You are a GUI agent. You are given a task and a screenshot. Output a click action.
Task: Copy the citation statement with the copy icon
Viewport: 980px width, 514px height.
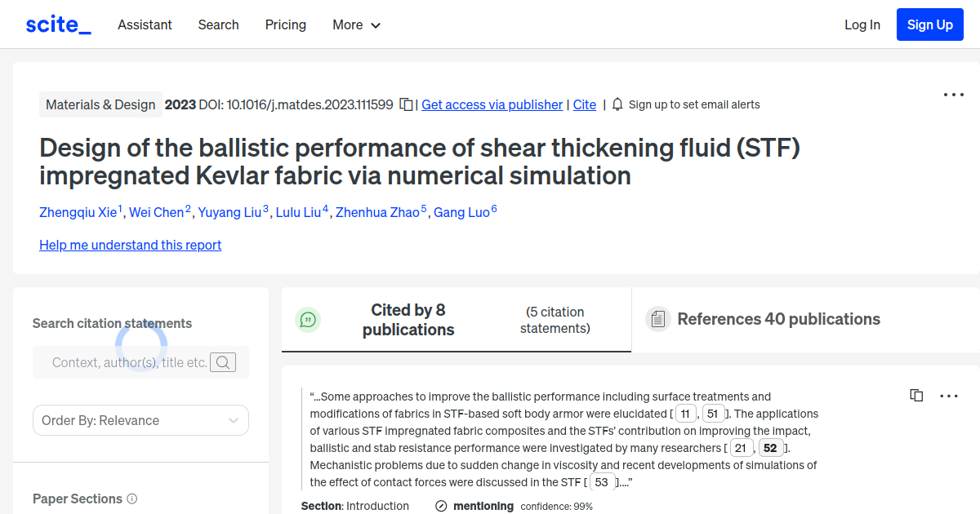pyautogui.click(x=916, y=395)
